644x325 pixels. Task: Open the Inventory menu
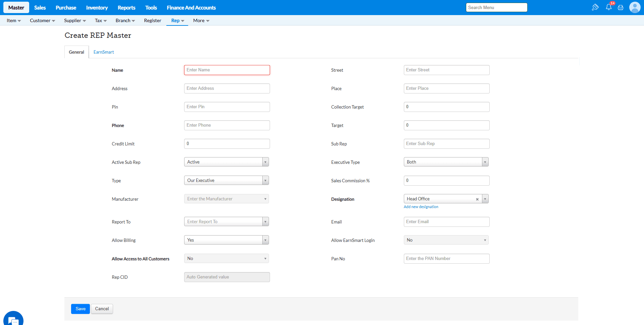point(97,8)
